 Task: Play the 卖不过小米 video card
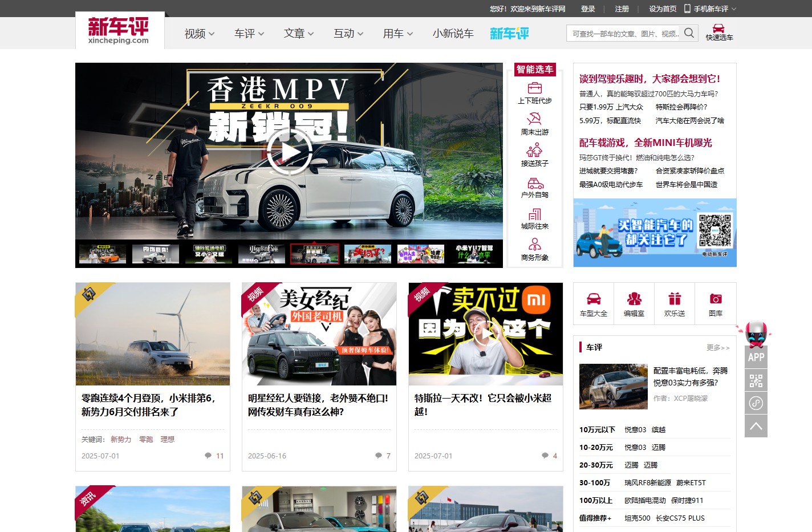click(x=486, y=334)
